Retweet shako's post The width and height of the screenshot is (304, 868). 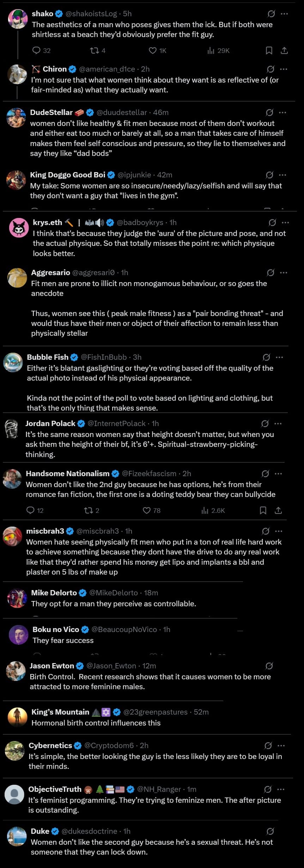coord(94,50)
